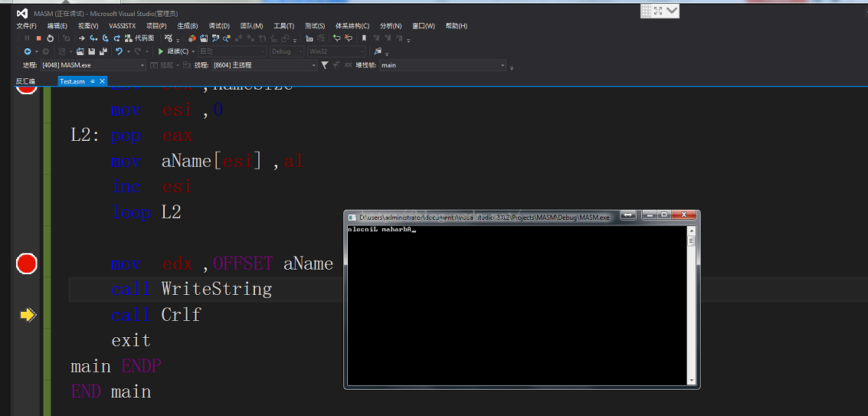Click the Quick Watch magnifier icon

pos(215,38)
